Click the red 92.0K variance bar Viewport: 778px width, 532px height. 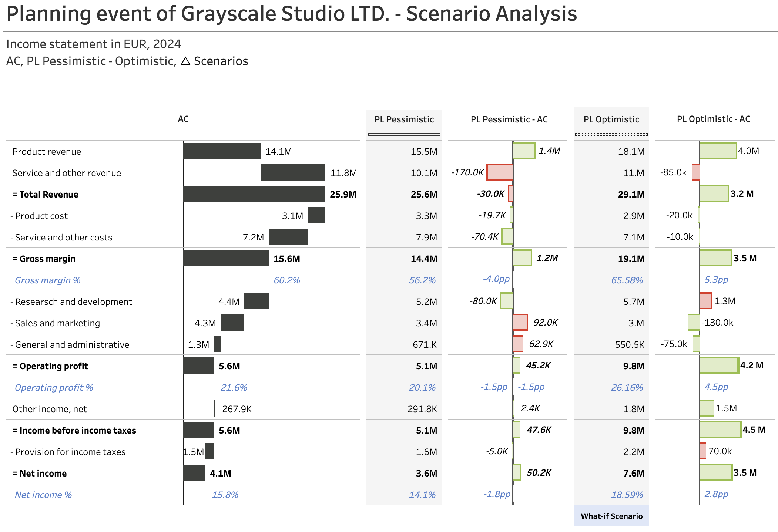(x=520, y=322)
